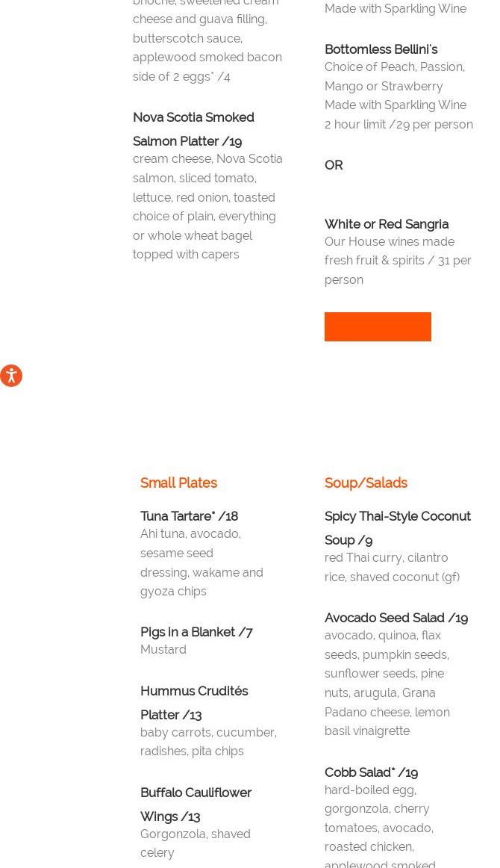Click the OR separator text
The width and height of the screenshot is (500, 868).
click(334, 165)
